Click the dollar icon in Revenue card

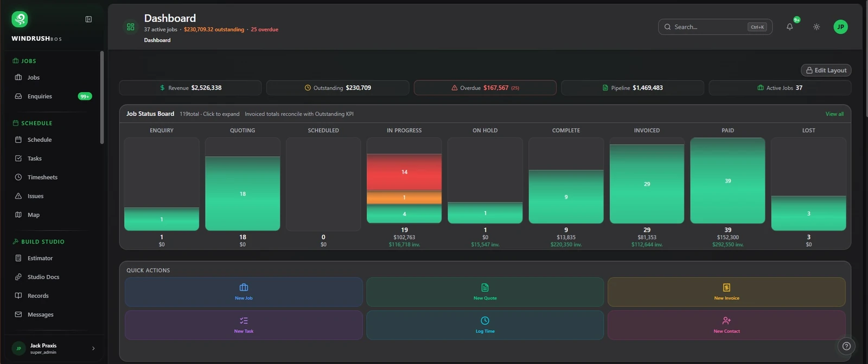[162, 88]
